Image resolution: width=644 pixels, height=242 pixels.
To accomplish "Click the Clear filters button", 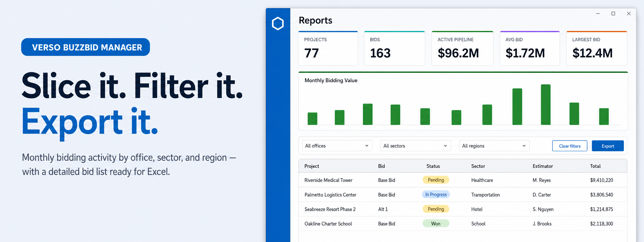I will pos(569,146).
